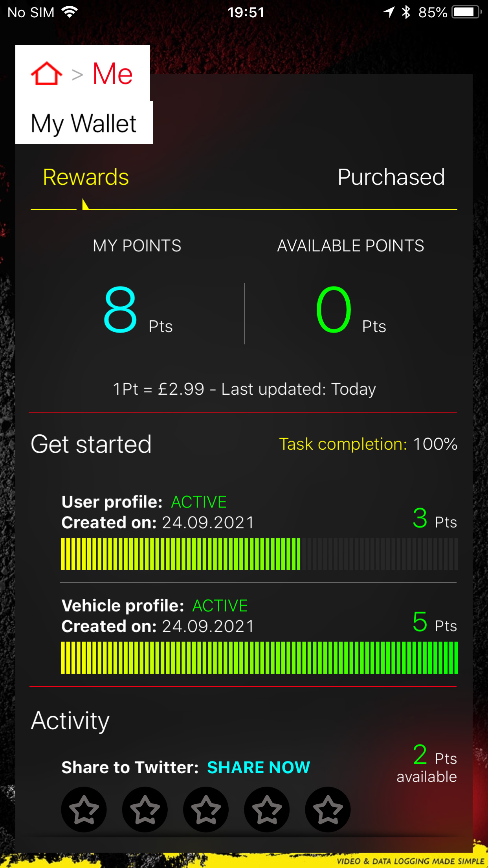The image size is (488, 868).
Task: Tap the fourth star rating icon
Action: [x=267, y=809]
